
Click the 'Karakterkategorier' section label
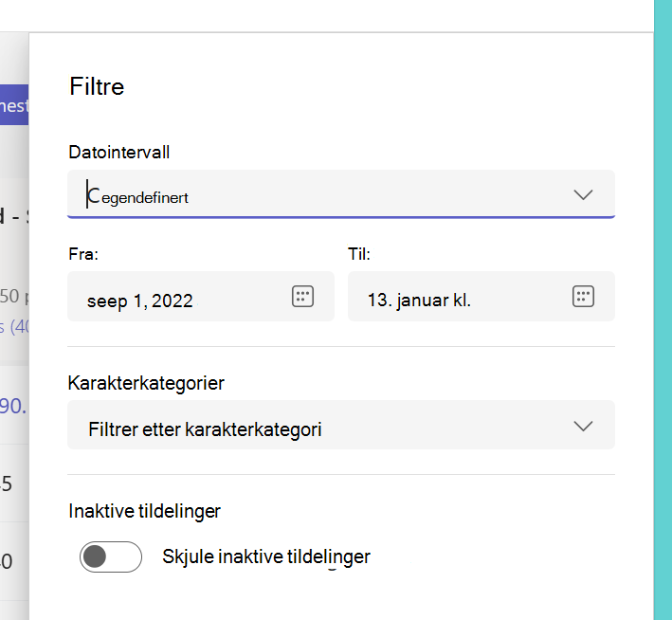pyautogui.click(x=146, y=383)
